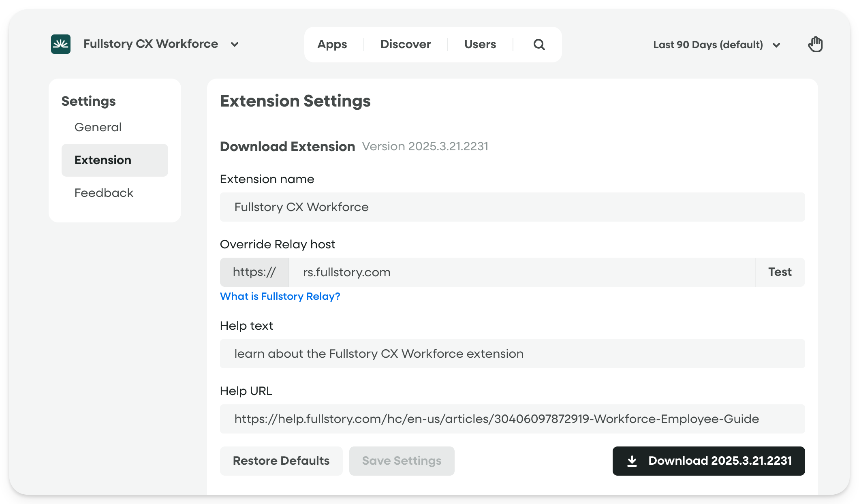The image size is (859, 504).
Task: Click the Fullstory CX Workforce title text
Action: [x=151, y=44]
